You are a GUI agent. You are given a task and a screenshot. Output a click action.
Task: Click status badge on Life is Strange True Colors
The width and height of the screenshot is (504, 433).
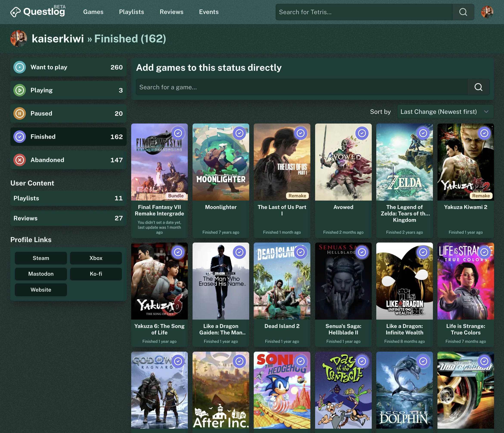[484, 252]
